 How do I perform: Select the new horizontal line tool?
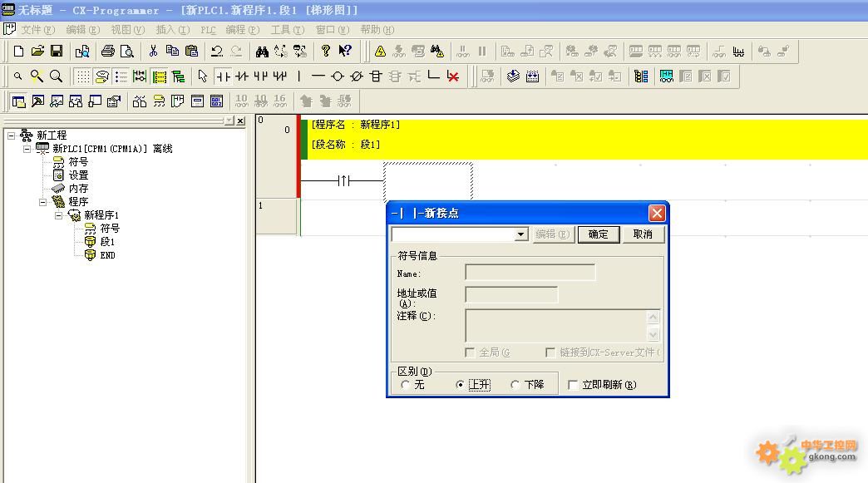pyautogui.click(x=318, y=76)
